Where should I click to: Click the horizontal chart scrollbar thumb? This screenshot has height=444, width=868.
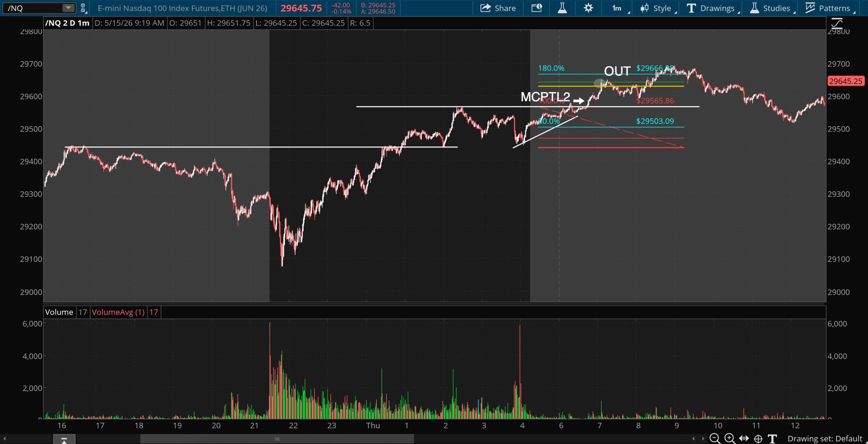pyautogui.click(x=277, y=439)
